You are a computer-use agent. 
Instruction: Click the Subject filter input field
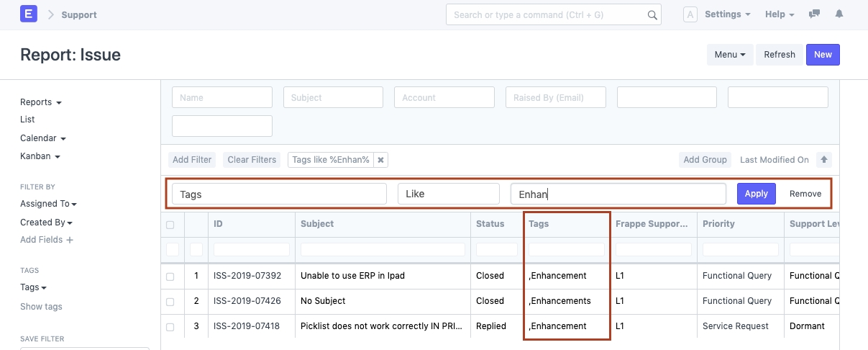point(333,97)
